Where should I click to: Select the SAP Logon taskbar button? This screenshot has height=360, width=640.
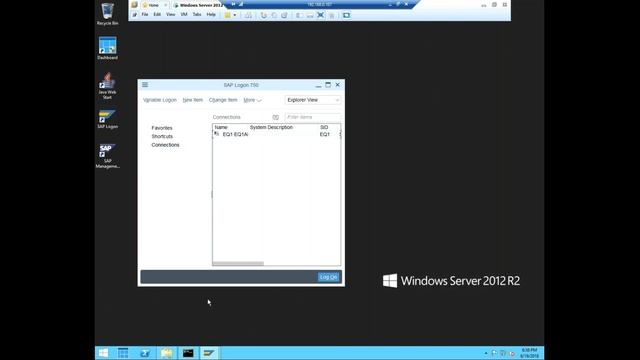click(x=209, y=353)
